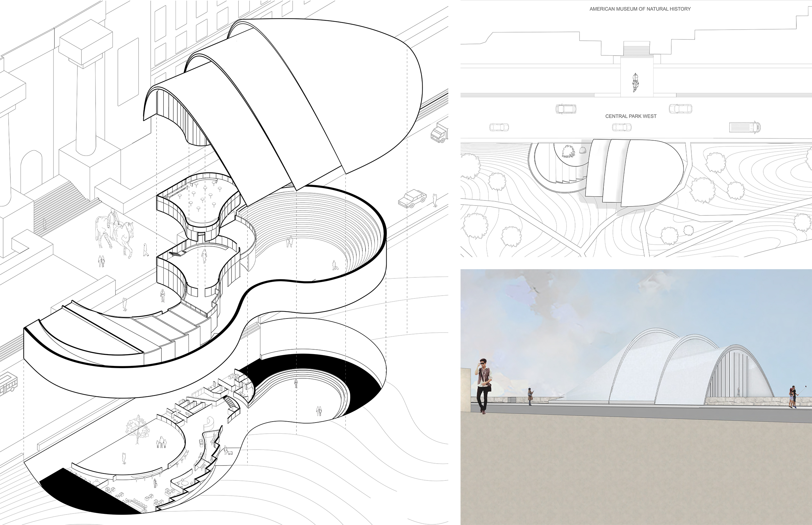Screen dimensions: 812x525
Task: Click the van on Central Park West plan
Action: [744, 127]
